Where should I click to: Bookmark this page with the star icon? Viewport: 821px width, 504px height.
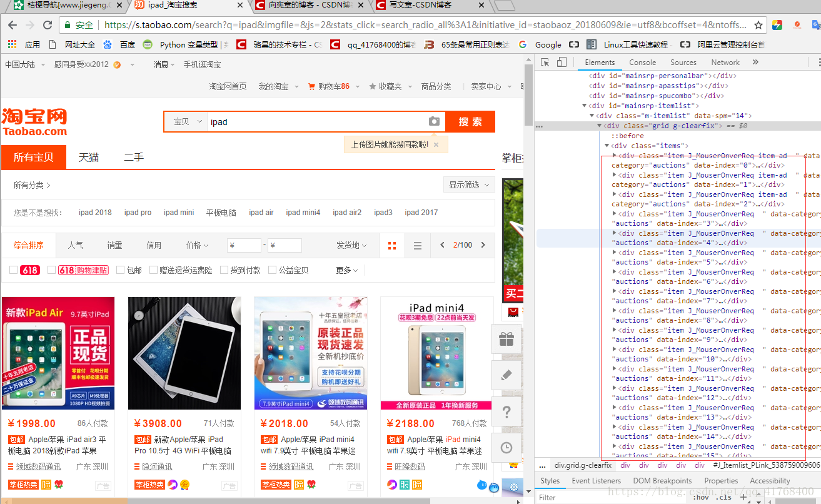[758, 25]
